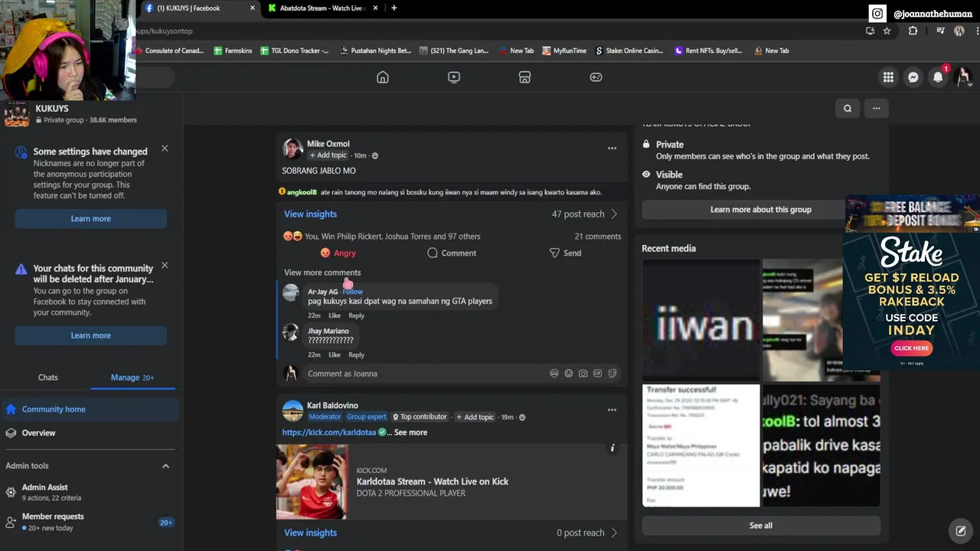Viewport: 980px width, 551px height.
Task: Click the Stake 'CLICK HERE' ad button
Action: [911, 348]
